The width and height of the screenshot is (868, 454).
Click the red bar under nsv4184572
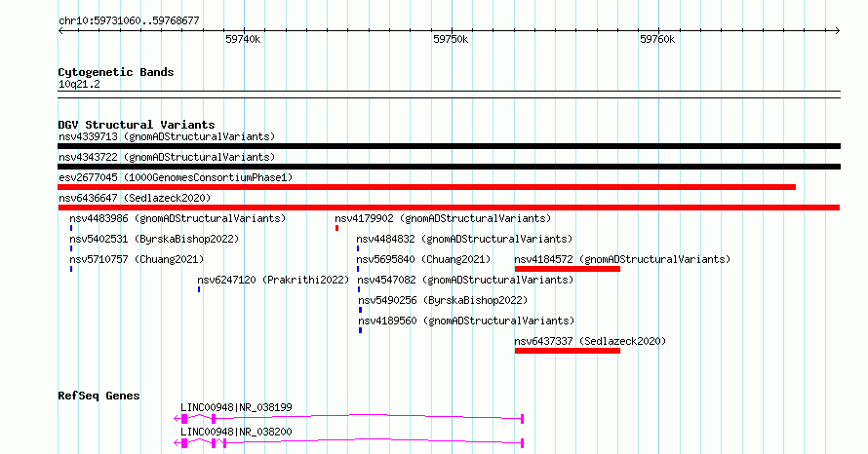coord(568,269)
